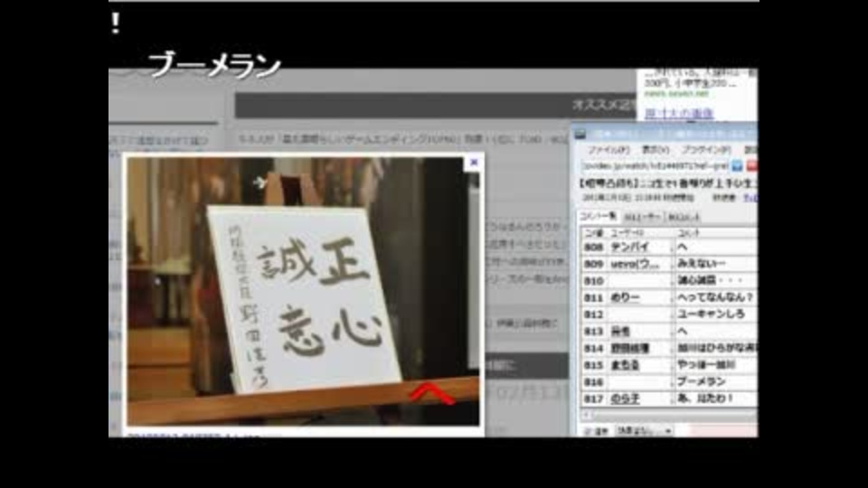This screenshot has height=488, width=868.
Task: Select the comment text in row 815
Action: point(706,365)
